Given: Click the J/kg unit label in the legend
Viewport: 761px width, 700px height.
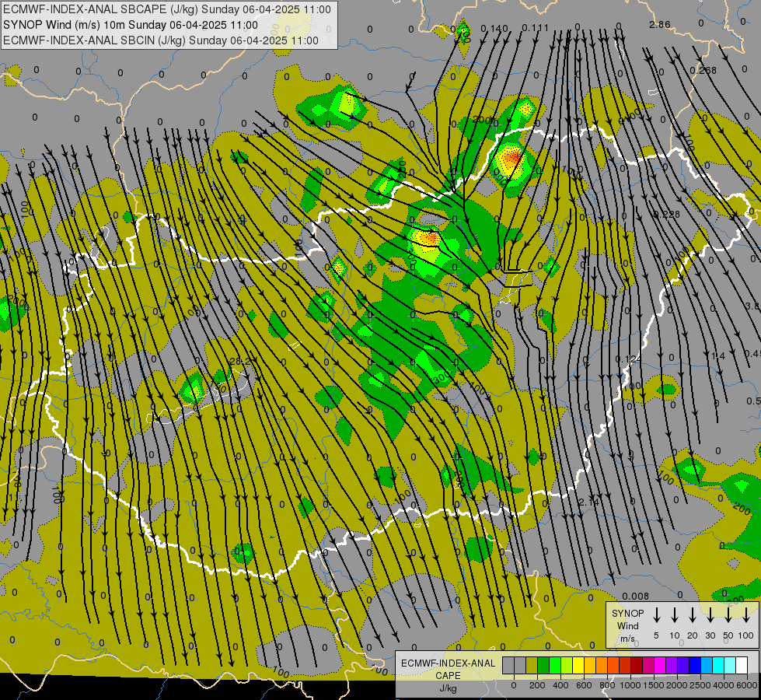Looking at the screenshot, I should pos(448,688).
